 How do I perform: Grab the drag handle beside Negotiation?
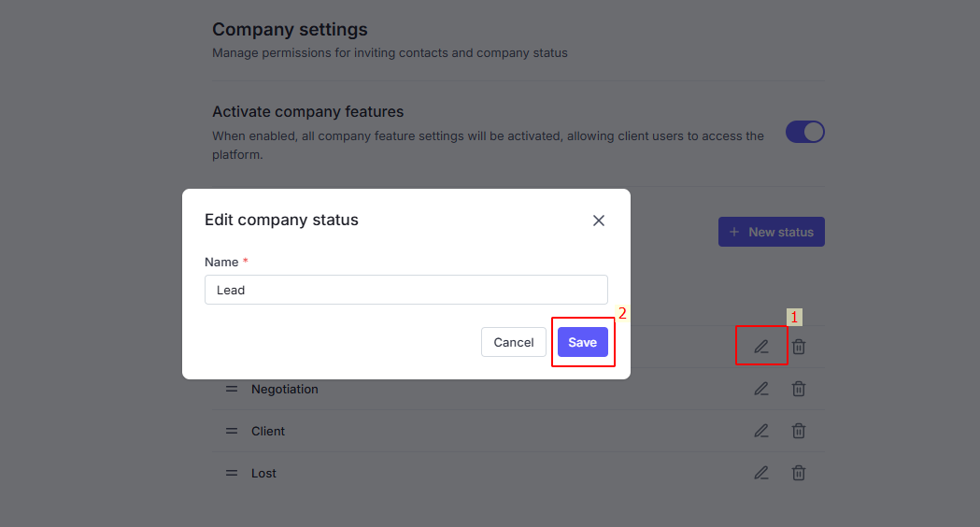pyautogui.click(x=232, y=389)
